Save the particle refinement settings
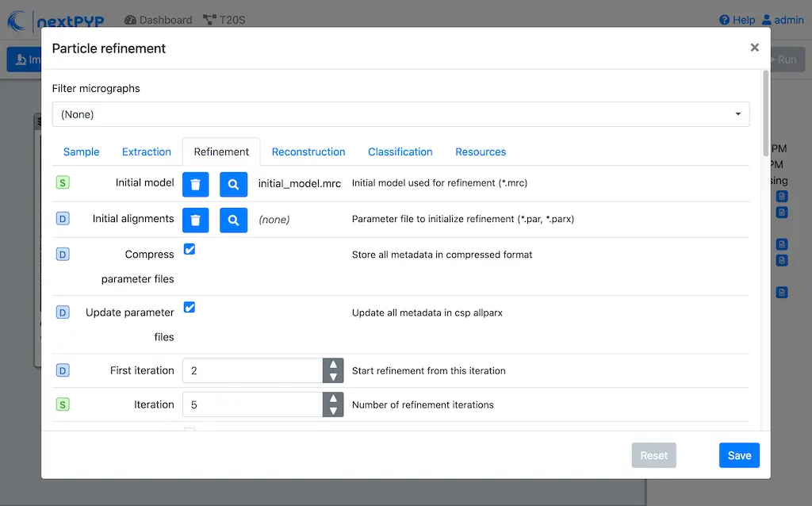 (739, 455)
